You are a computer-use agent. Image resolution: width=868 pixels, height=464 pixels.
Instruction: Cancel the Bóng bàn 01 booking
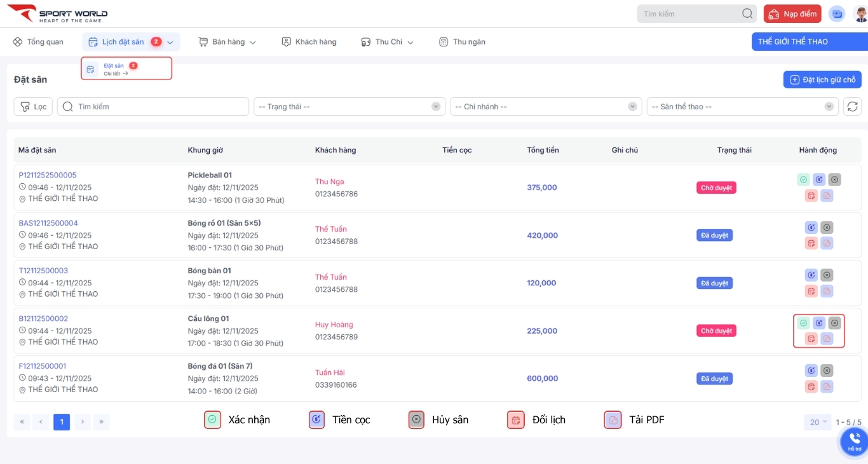(x=827, y=275)
